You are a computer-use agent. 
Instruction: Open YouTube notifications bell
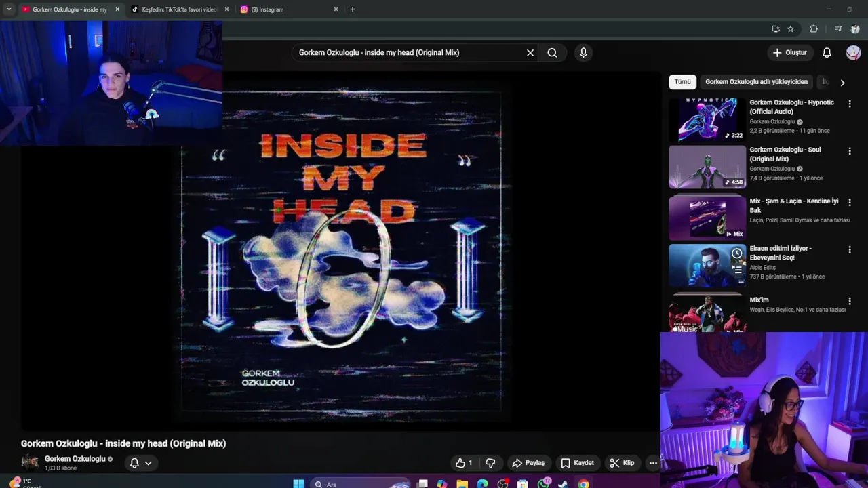[x=827, y=53]
